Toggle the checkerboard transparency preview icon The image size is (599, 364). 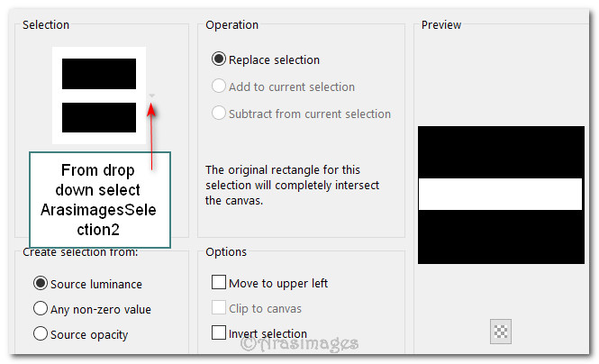501,332
